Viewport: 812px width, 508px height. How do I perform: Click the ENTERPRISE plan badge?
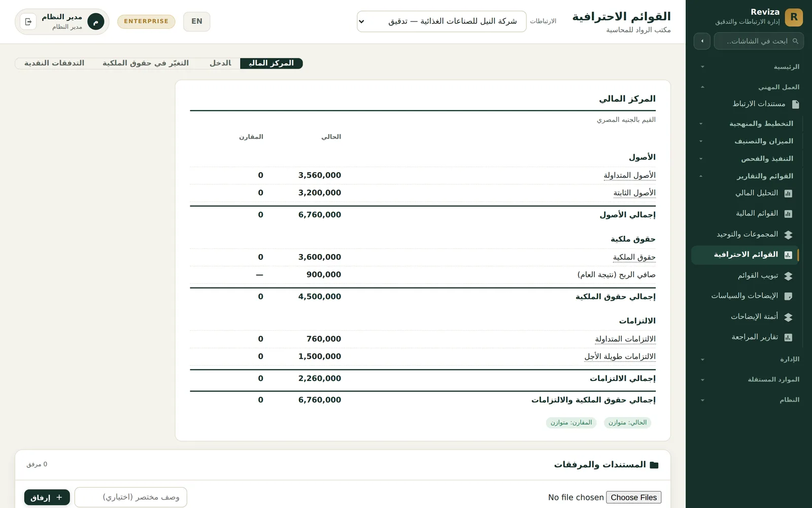[x=146, y=21]
